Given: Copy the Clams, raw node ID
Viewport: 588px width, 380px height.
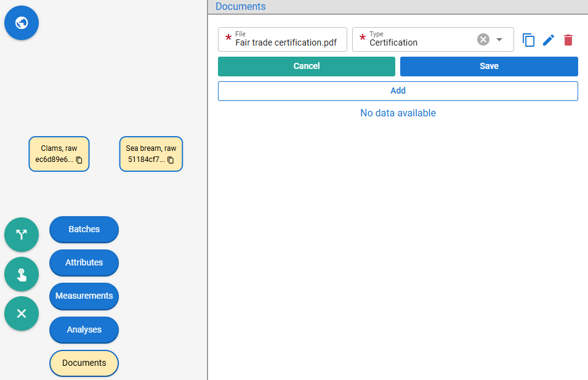Looking at the screenshot, I should pyautogui.click(x=79, y=160).
